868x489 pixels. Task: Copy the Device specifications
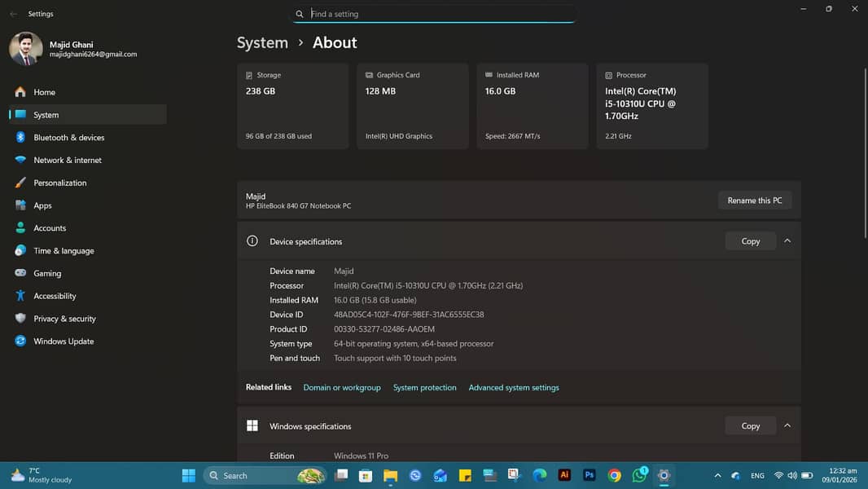coord(750,241)
